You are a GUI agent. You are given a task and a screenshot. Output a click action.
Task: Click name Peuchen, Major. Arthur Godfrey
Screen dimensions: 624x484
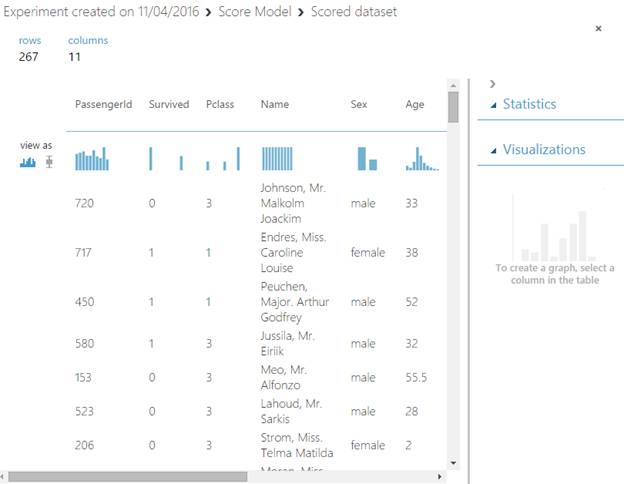point(295,302)
